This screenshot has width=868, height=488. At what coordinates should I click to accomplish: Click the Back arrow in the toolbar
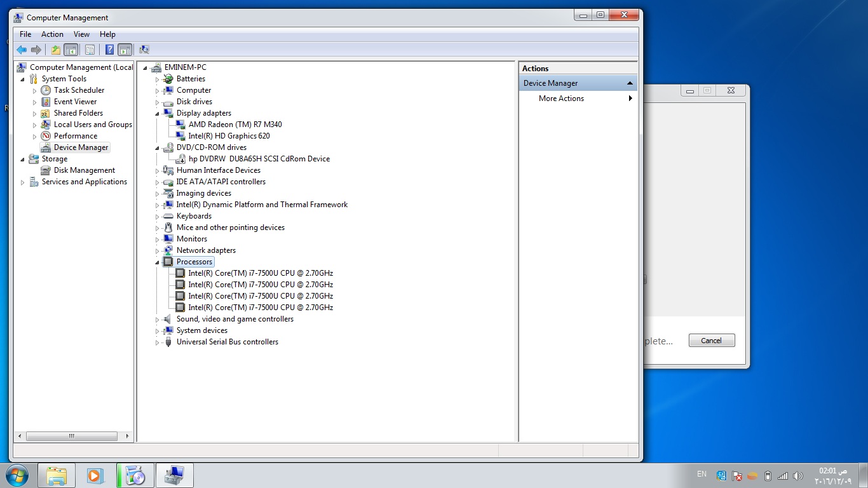22,50
